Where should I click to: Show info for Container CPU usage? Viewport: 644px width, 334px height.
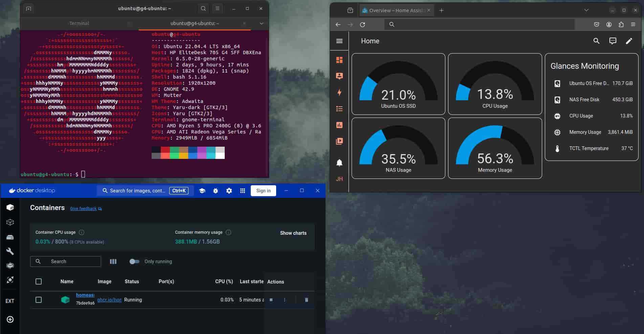click(82, 232)
